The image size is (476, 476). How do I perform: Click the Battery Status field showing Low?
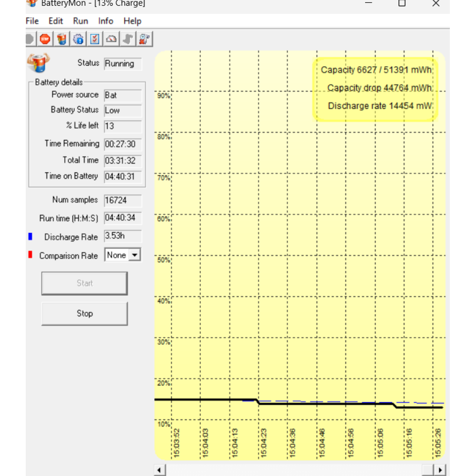[123, 110]
